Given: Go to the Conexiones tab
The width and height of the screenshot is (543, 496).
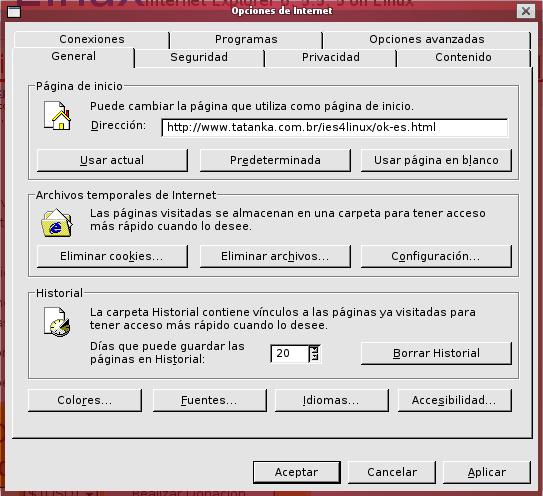Looking at the screenshot, I should pos(92,39).
